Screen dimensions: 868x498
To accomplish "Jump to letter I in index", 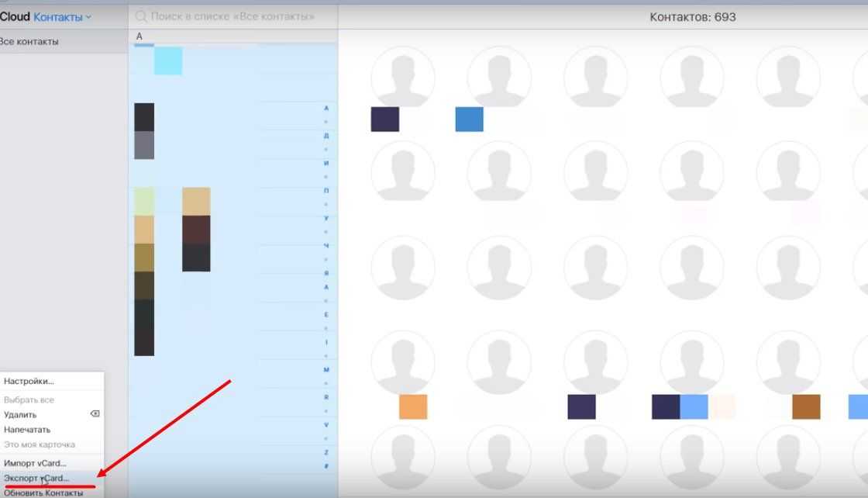I will 326,342.
